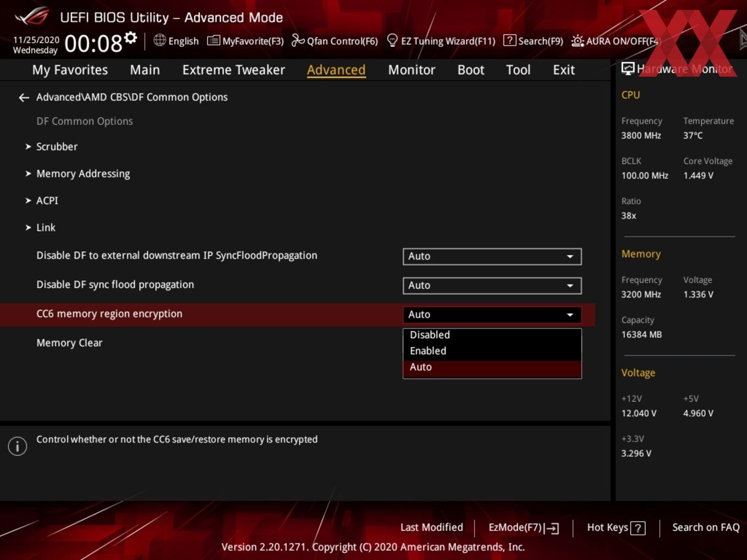Click the EzMode switch arrow icon

pos(552,528)
